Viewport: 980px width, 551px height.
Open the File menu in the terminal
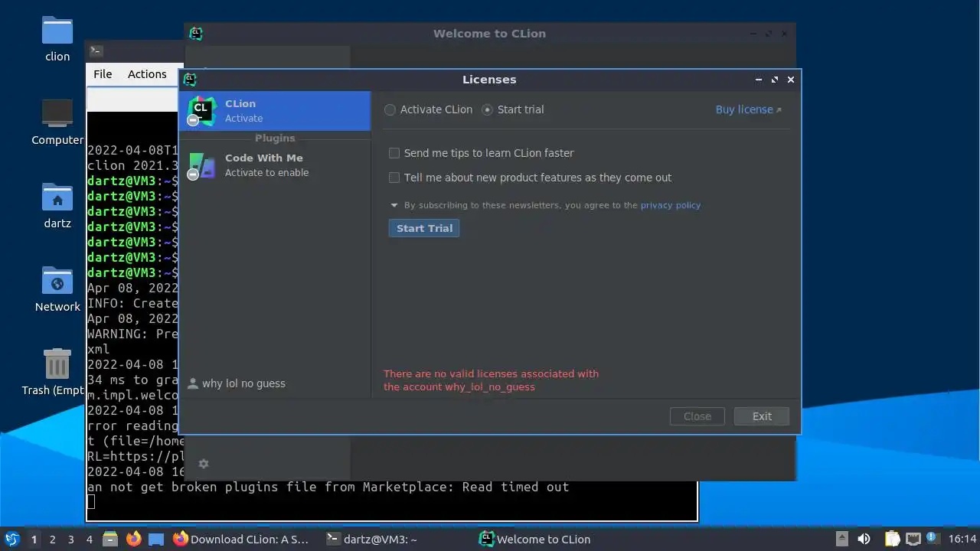click(103, 74)
